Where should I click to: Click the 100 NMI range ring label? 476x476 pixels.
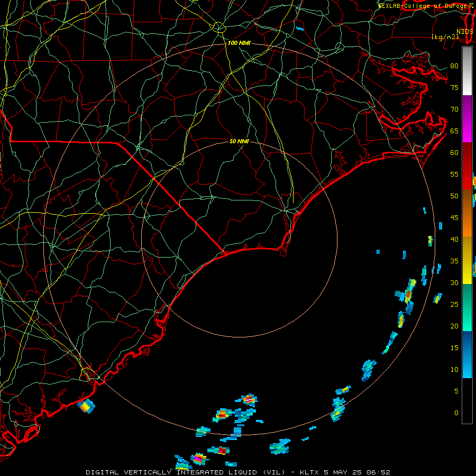[239, 43]
